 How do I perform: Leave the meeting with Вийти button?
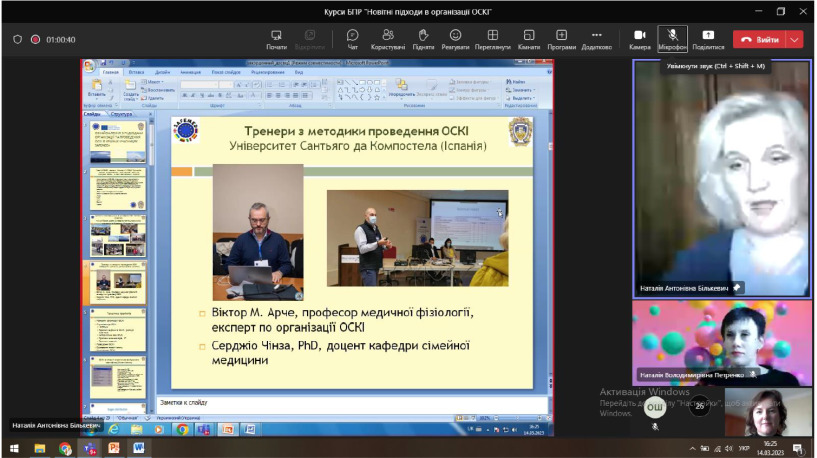click(x=760, y=39)
